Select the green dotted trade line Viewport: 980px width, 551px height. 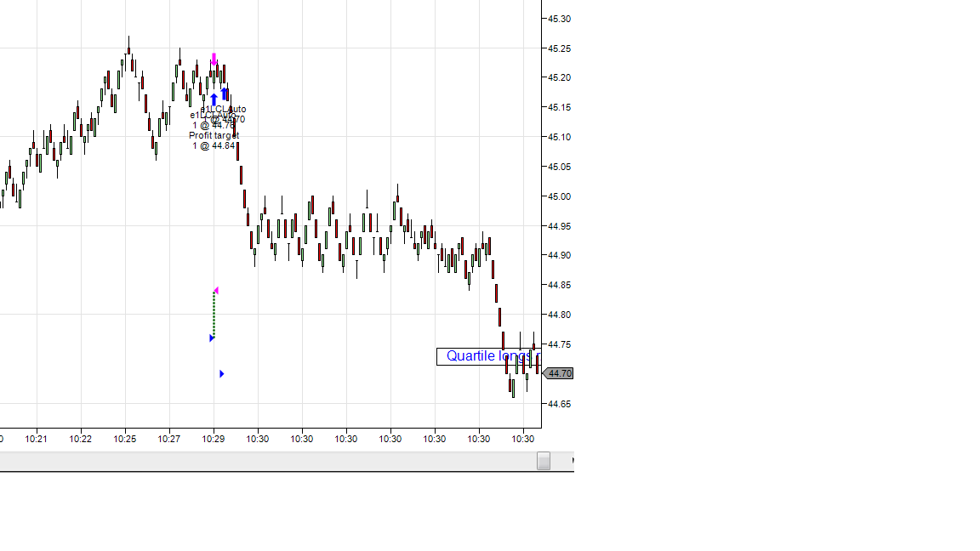(x=214, y=315)
